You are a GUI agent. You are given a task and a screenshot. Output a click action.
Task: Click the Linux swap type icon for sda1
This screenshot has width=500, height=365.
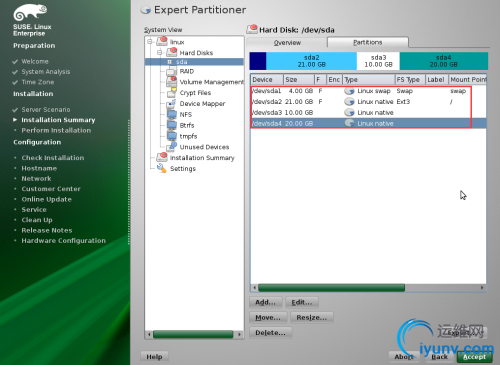(349, 91)
